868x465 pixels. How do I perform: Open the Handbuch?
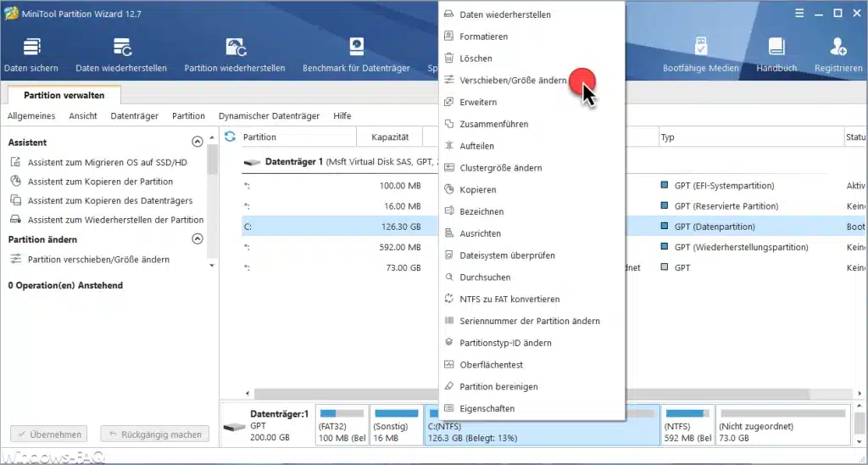(x=776, y=55)
